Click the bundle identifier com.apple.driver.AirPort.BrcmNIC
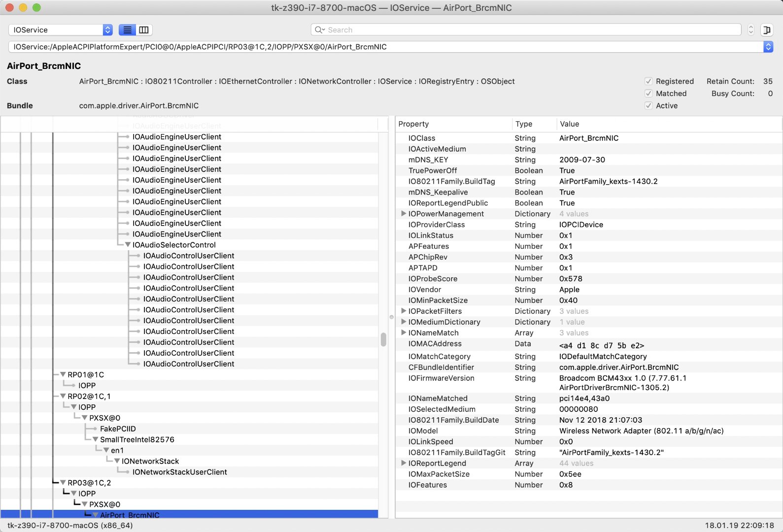Image resolution: width=783 pixels, height=532 pixels. (139, 106)
